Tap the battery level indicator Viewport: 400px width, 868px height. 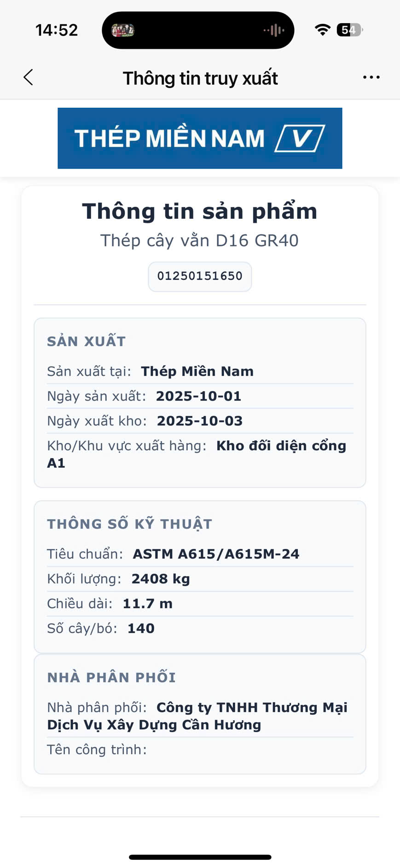click(x=349, y=30)
